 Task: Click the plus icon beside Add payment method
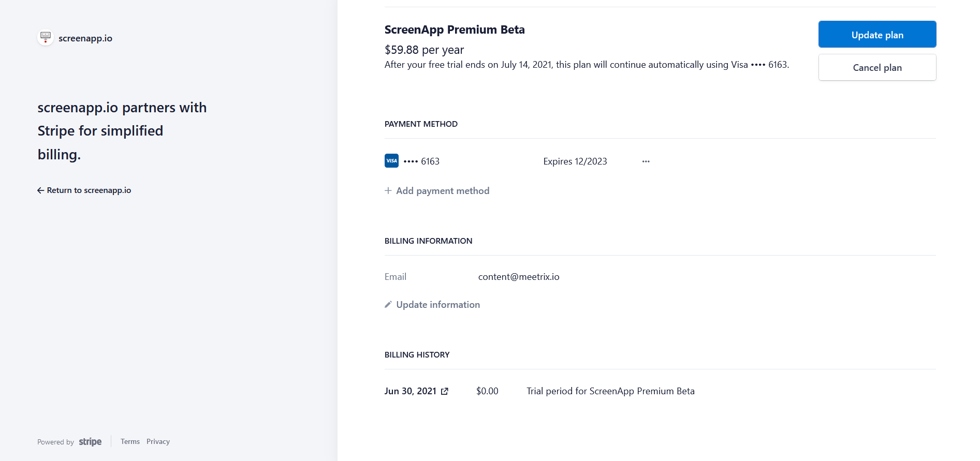[388, 191]
